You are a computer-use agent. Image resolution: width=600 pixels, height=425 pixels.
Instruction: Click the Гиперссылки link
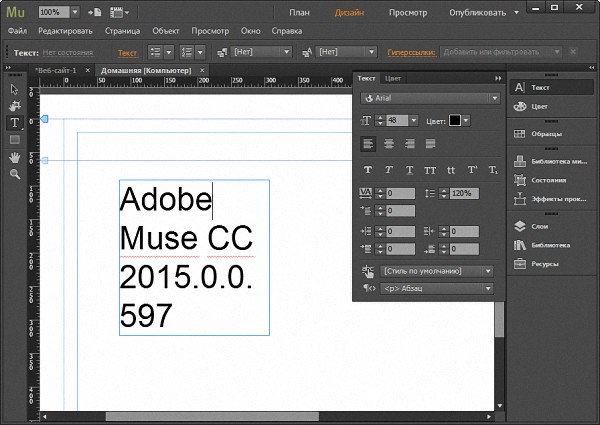[411, 52]
